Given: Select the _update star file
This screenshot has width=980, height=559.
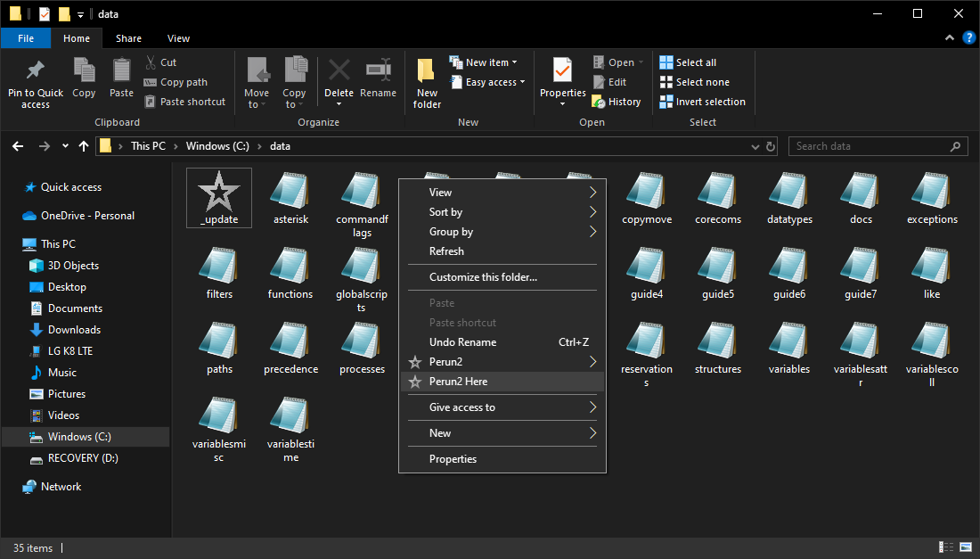Looking at the screenshot, I should tap(219, 198).
